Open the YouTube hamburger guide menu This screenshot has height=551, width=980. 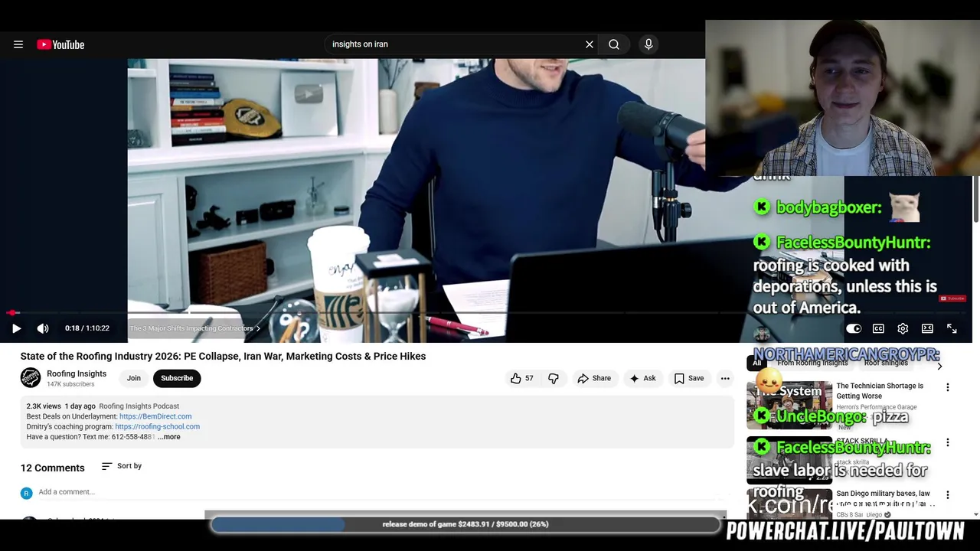pyautogui.click(x=18, y=44)
